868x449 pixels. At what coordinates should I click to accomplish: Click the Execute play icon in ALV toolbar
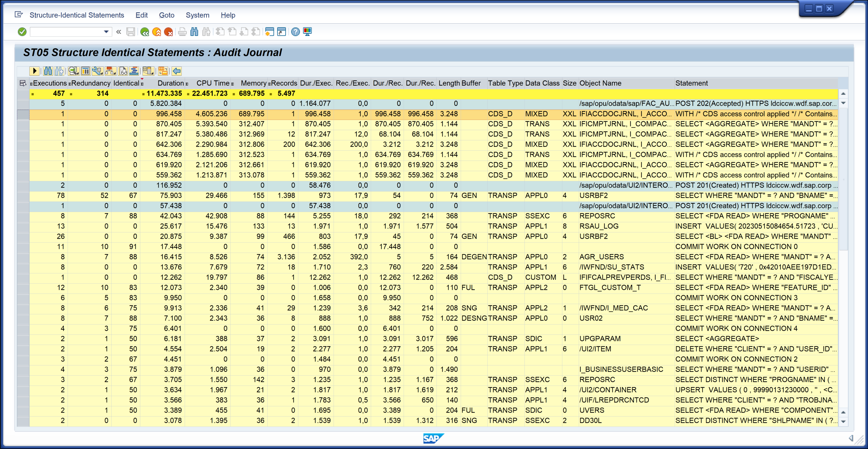pos(34,71)
